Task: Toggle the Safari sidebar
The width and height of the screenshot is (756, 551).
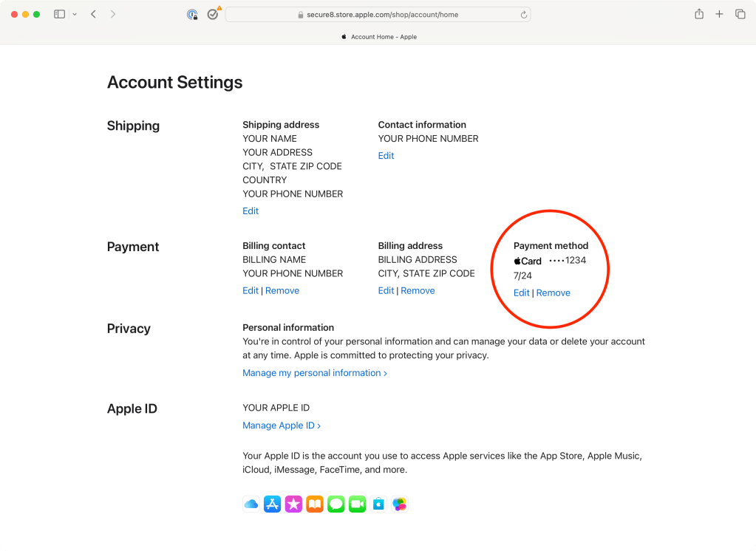Action: [x=60, y=14]
